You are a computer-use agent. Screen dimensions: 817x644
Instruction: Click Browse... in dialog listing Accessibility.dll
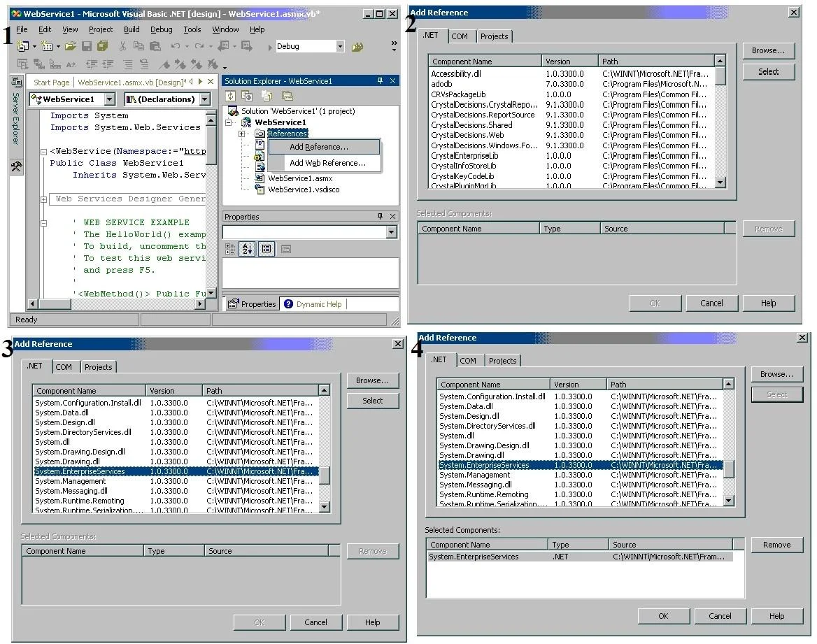pyautogui.click(x=768, y=50)
